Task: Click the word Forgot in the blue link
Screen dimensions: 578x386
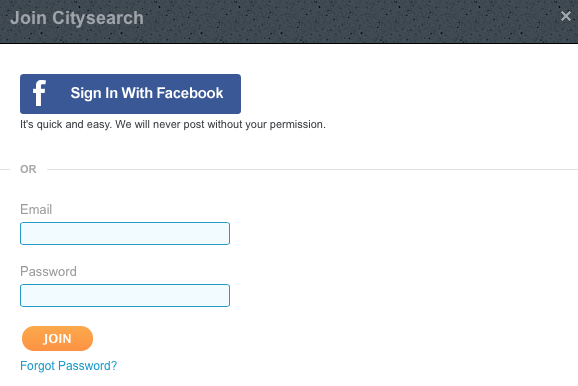Action: point(37,366)
